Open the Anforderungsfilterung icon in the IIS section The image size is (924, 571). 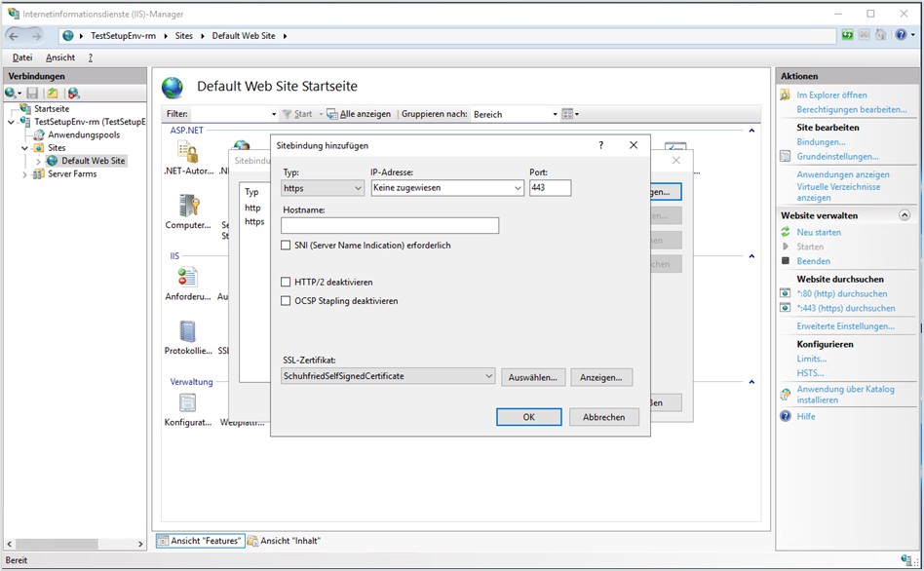coord(188,278)
